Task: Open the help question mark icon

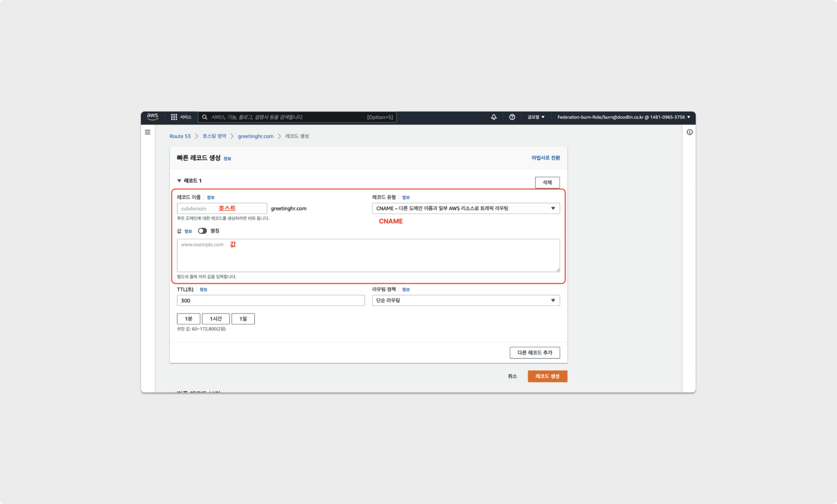Action: [x=512, y=117]
